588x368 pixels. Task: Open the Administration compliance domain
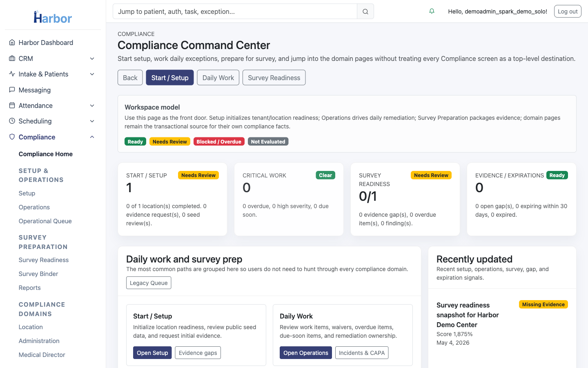pyautogui.click(x=39, y=341)
